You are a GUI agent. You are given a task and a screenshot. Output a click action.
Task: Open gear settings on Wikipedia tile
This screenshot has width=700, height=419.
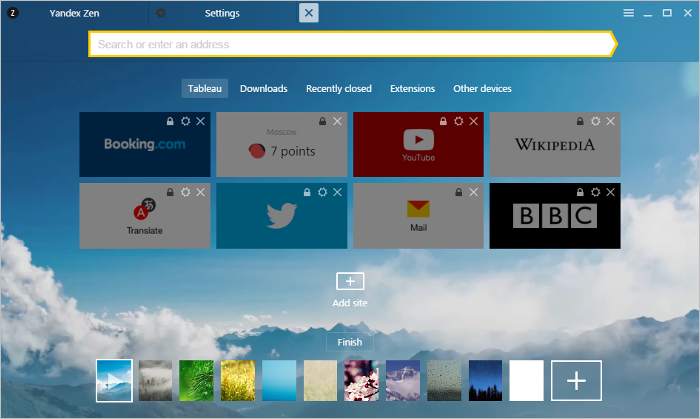coord(596,121)
